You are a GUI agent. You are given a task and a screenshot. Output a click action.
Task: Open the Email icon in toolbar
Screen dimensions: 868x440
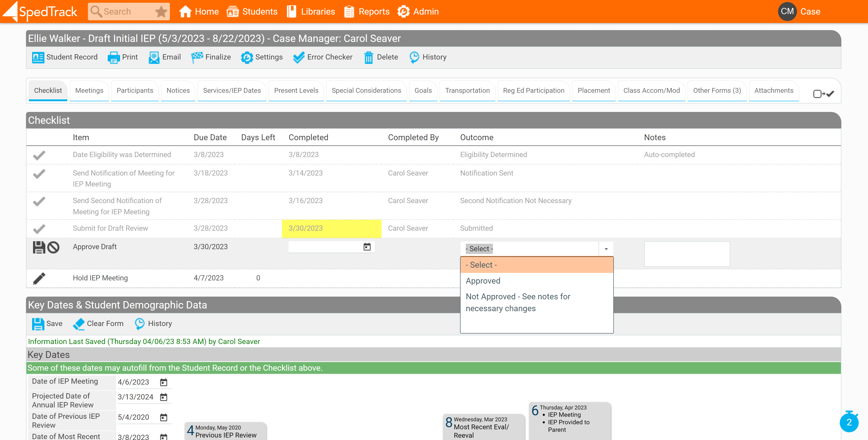coord(154,57)
